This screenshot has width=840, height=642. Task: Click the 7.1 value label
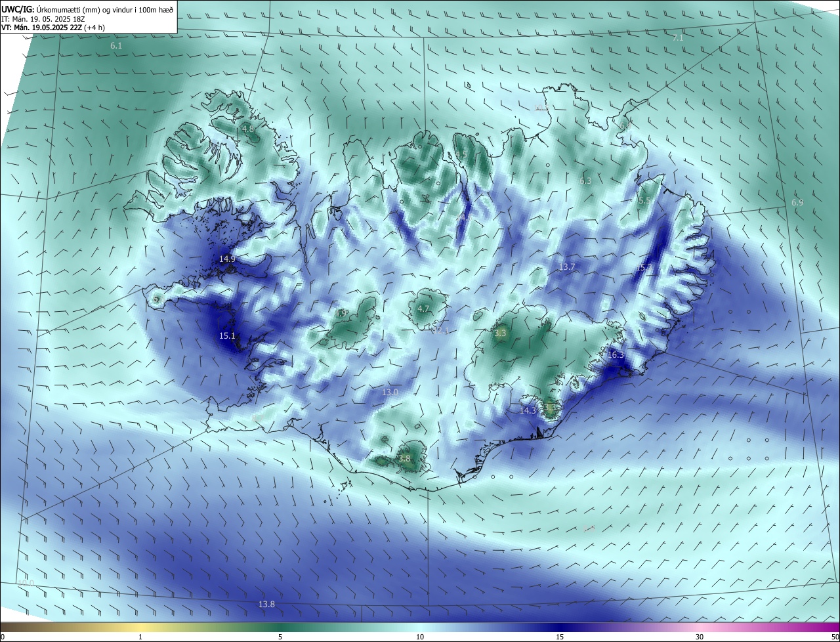click(678, 38)
